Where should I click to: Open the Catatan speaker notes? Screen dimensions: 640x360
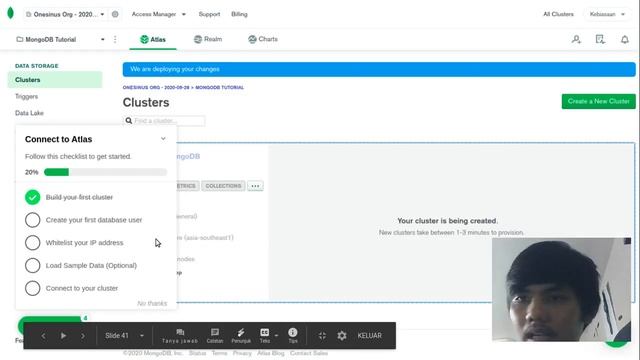tap(215, 336)
